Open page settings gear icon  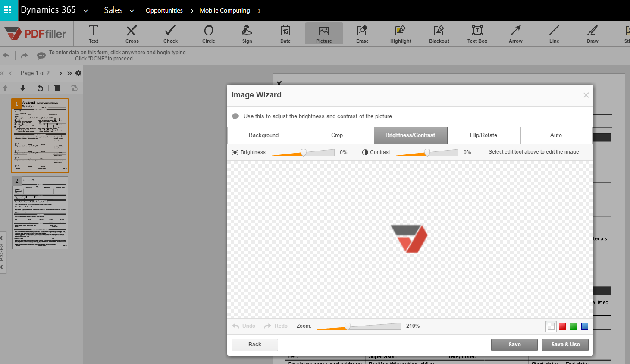[x=78, y=73]
